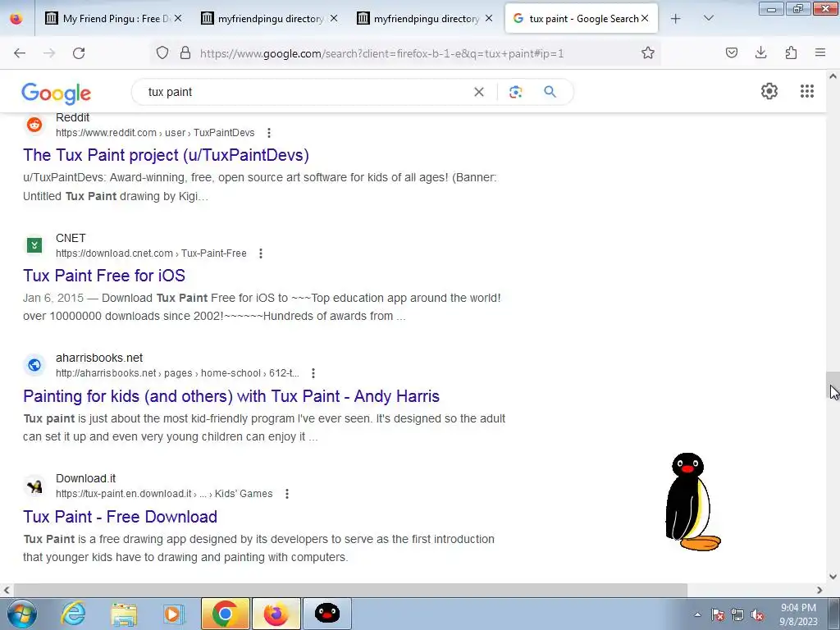Close the tux paint Google Search tab

(x=645, y=19)
